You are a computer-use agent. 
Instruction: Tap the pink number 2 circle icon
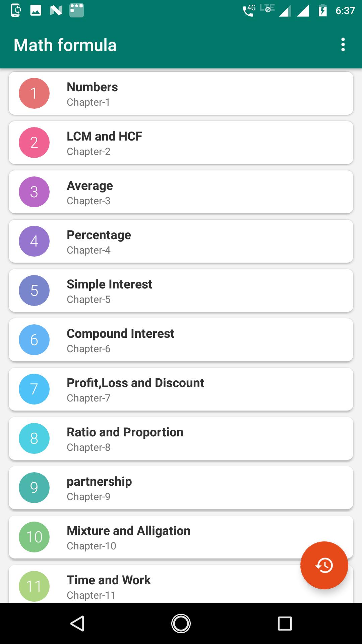(x=34, y=143)
